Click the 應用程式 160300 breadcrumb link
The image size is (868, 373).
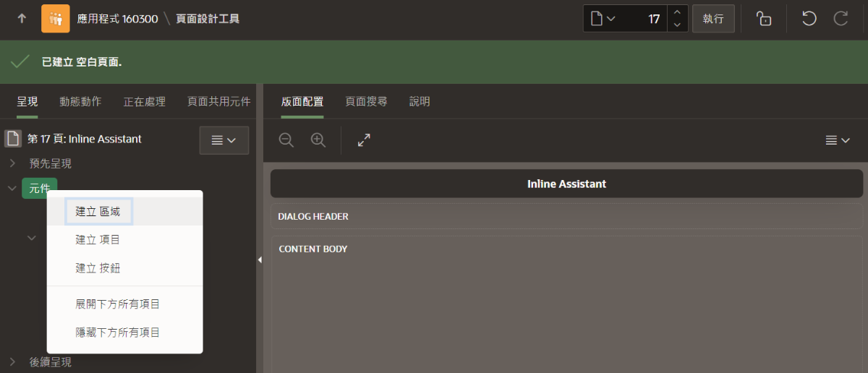(118, 19)
